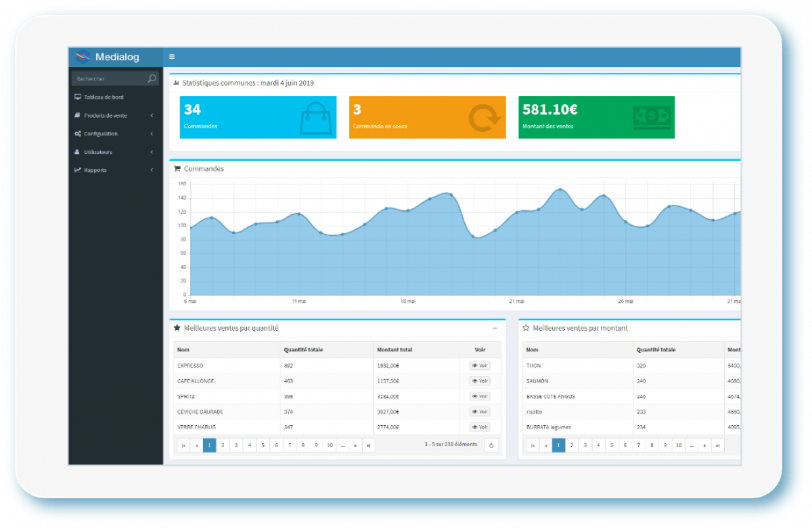Jump to last page in quantité table
The height and width of the screenshot is (528, 812).
tap(368, 445)
